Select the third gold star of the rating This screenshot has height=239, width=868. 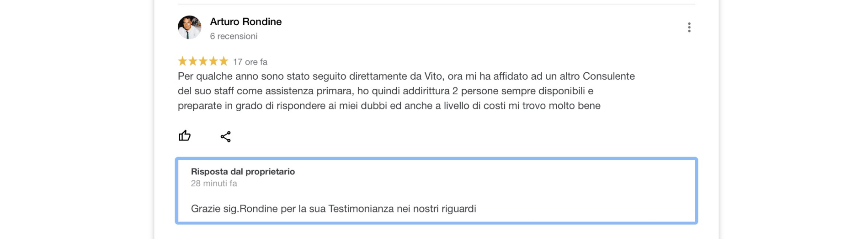(x=203, y=61)
